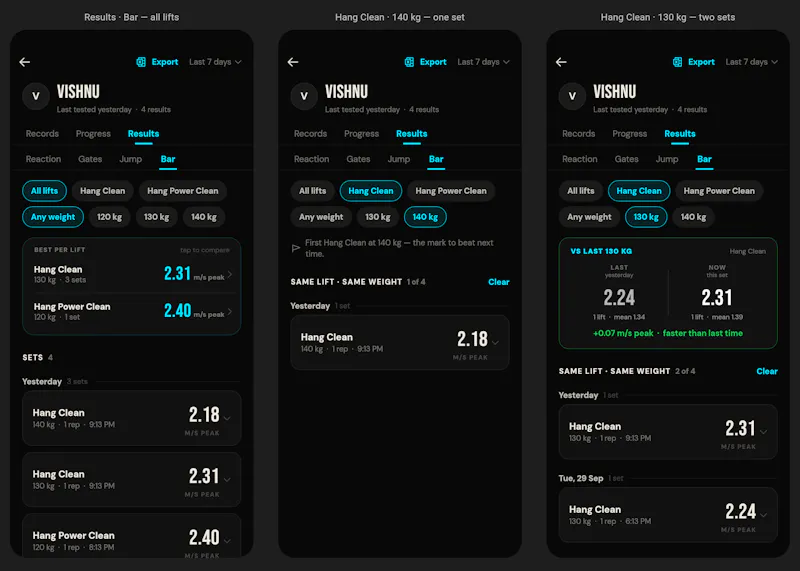Expand 2.18 set chevron in all lifts screen

pos(227,418)
